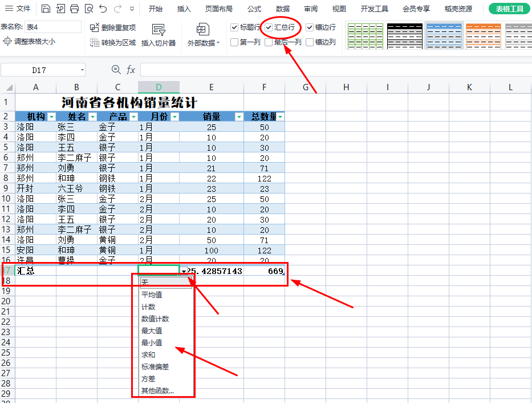Choose 最大值 in the total function list
This screenshot has width=532, height=403.
click(166, 331)
